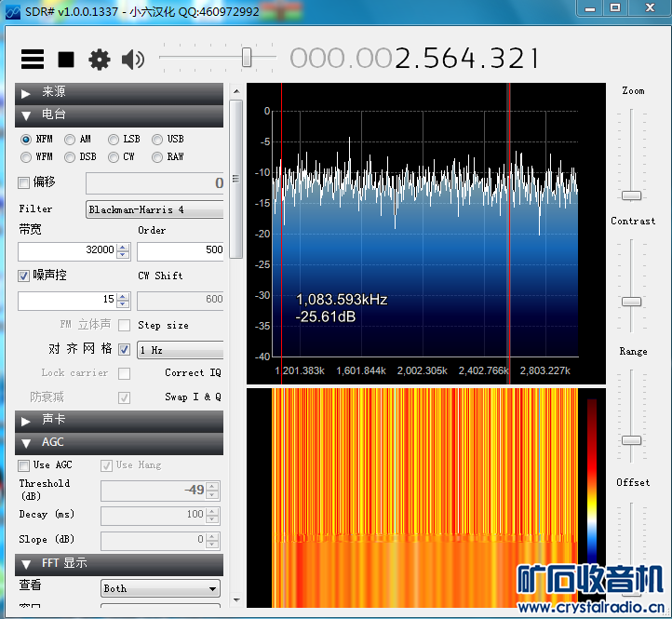Click the volume slider handle
This screenshot has height=619, width=672.
(x=247, y=57)
